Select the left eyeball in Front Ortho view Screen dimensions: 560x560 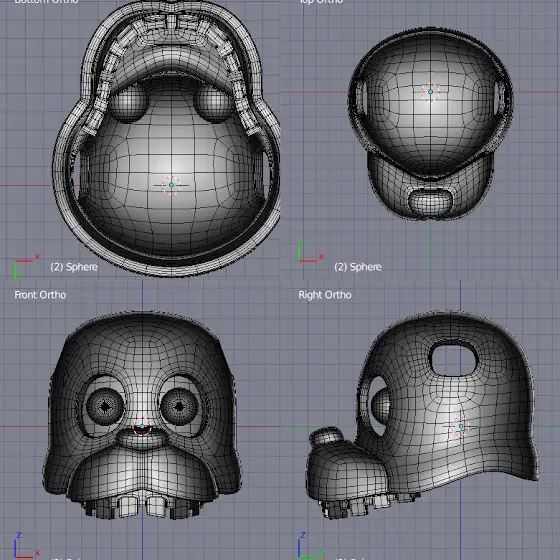(x=105, y=406)
